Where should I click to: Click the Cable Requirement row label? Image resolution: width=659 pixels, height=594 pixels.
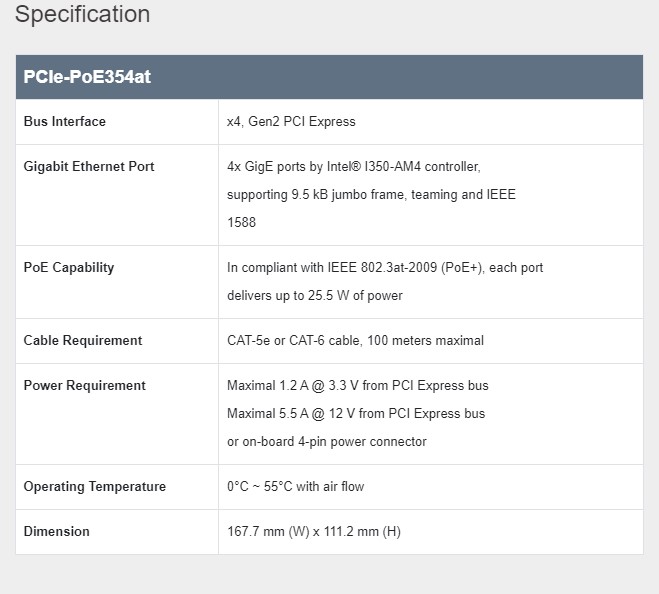[83, 341]
